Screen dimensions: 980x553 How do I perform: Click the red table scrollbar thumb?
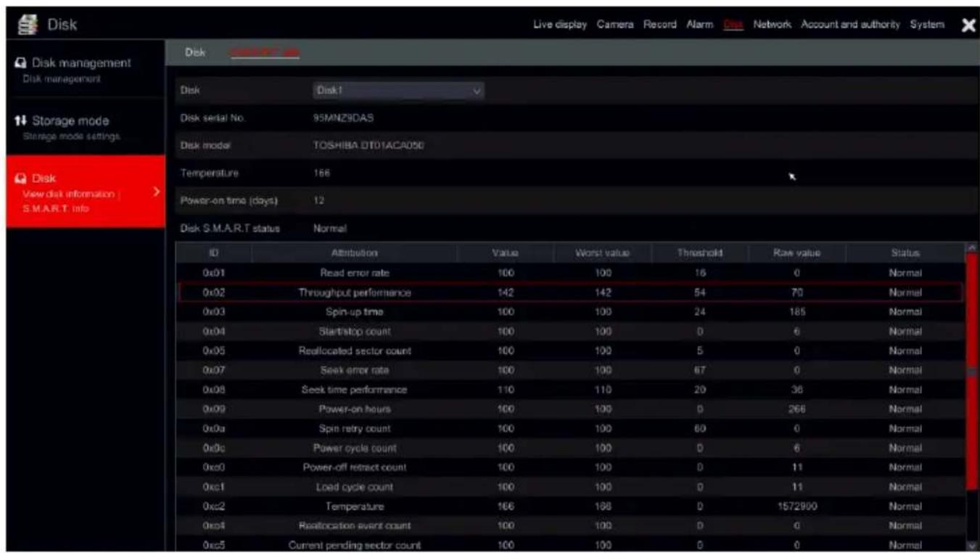click(972, 370)
